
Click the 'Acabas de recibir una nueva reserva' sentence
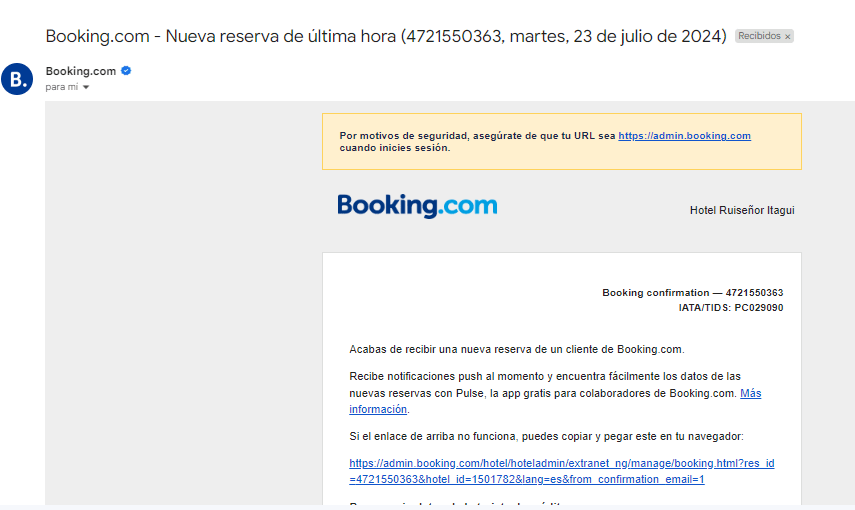pyautogui.click(x=516, y=349)
